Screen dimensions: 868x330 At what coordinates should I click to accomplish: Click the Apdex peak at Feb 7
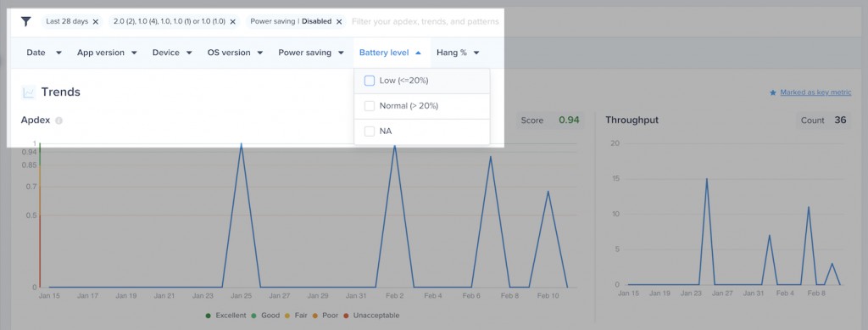(491, 157)
